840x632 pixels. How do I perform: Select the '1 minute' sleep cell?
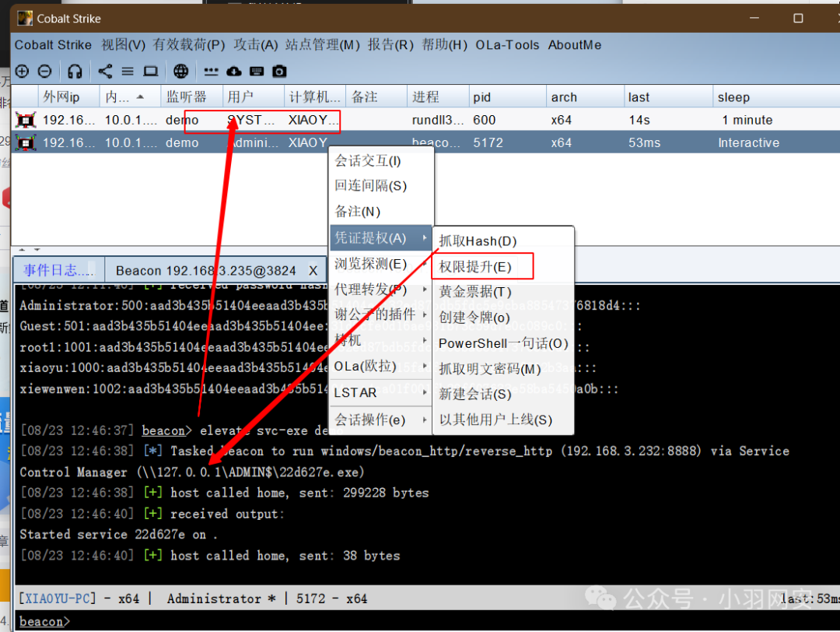(747, 120)
